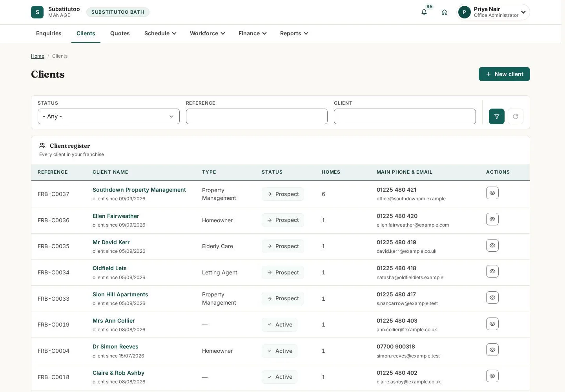Open the Sion Hill Apartments link
The height and width of the screenshot is (392, 565).
point(120,294)
